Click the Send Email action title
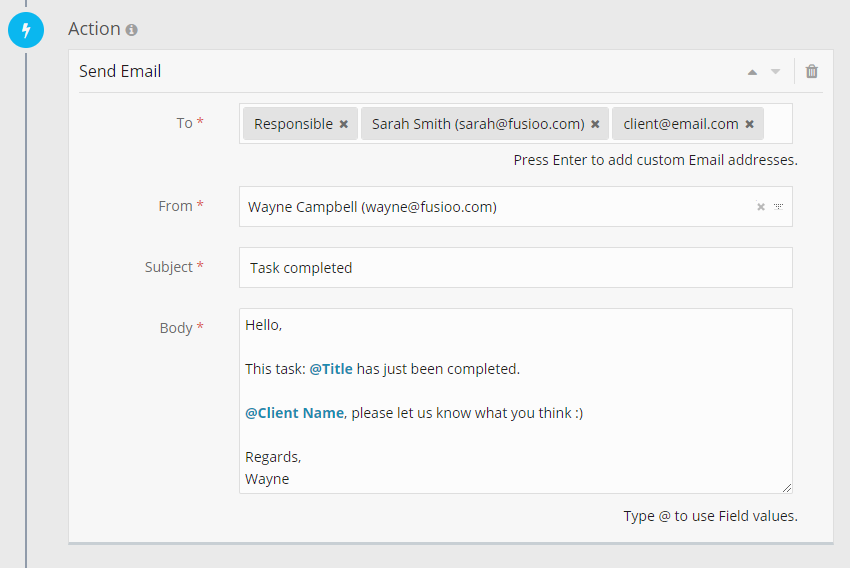 (120, 72)
